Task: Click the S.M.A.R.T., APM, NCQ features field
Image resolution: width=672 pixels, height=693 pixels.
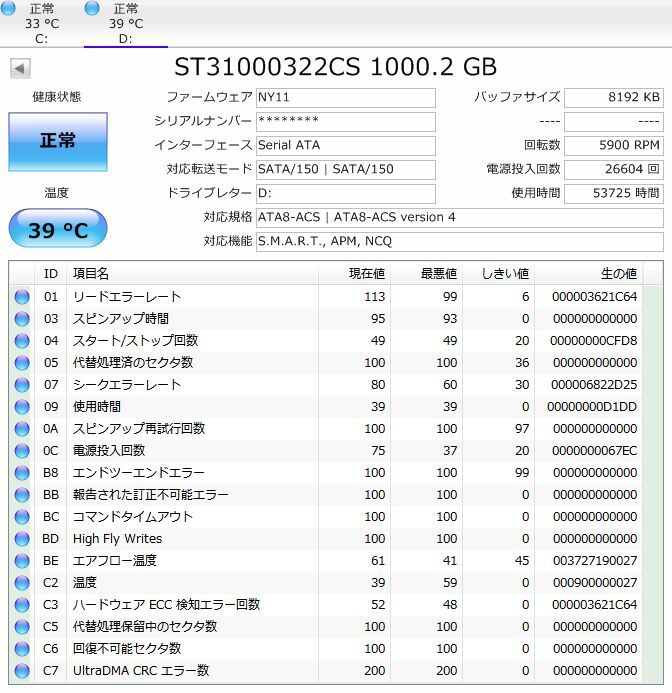Action: point(460,241)
